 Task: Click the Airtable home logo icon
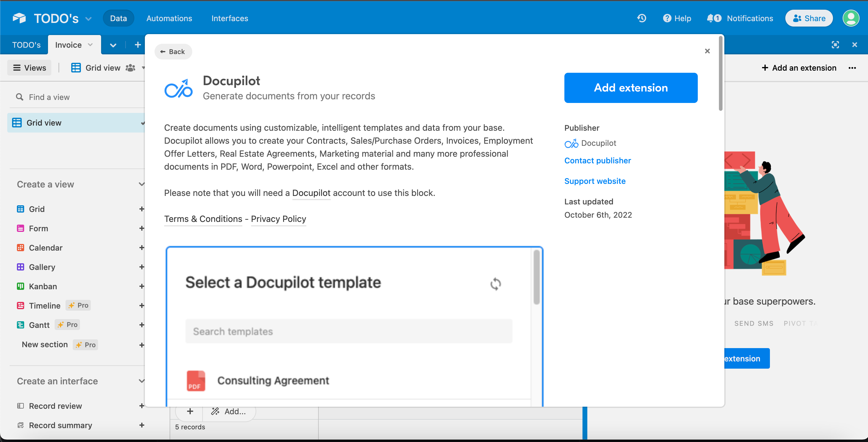click(19, 18)
